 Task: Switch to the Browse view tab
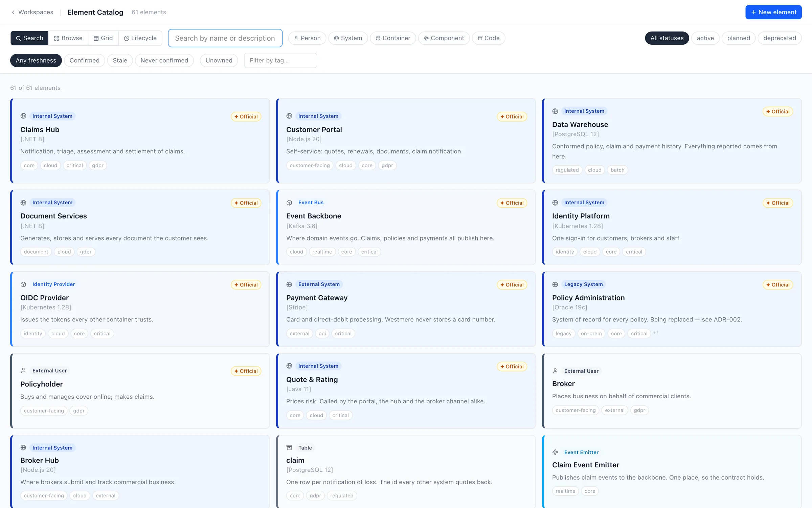pos(68,38)
